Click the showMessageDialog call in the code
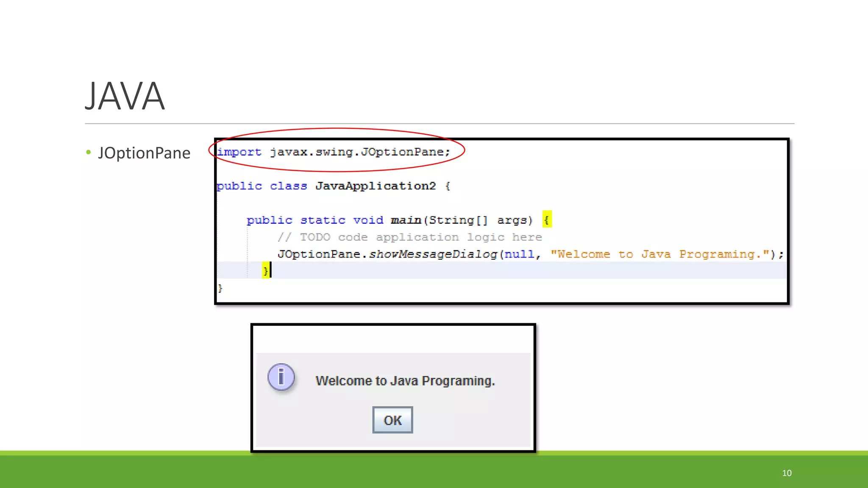Viewport: 868px width, 488px height. [x=531, y=254]
